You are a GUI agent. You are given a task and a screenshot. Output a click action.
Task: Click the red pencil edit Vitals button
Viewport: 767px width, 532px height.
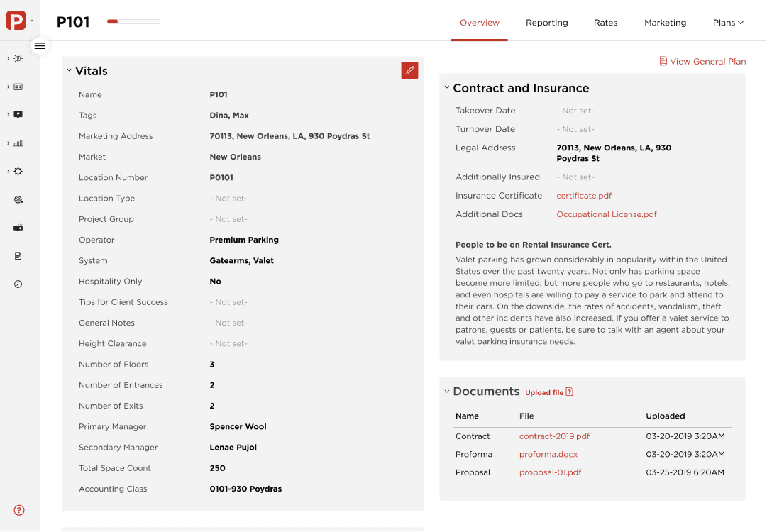point(409,70)
